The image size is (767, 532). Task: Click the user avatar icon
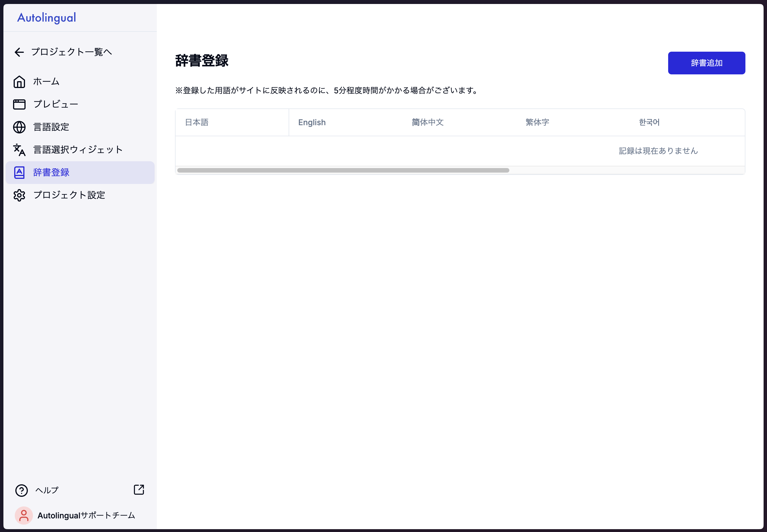click(24, 515)
